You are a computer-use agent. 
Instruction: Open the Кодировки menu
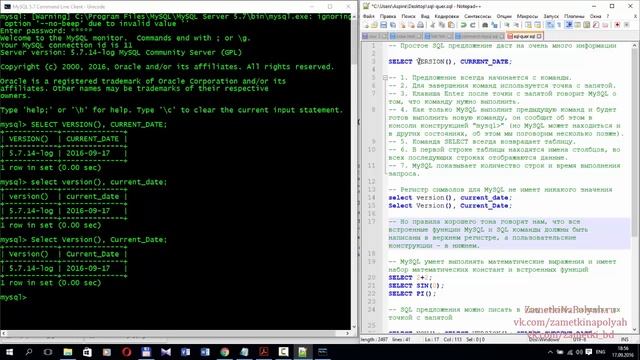coord(447,16)
